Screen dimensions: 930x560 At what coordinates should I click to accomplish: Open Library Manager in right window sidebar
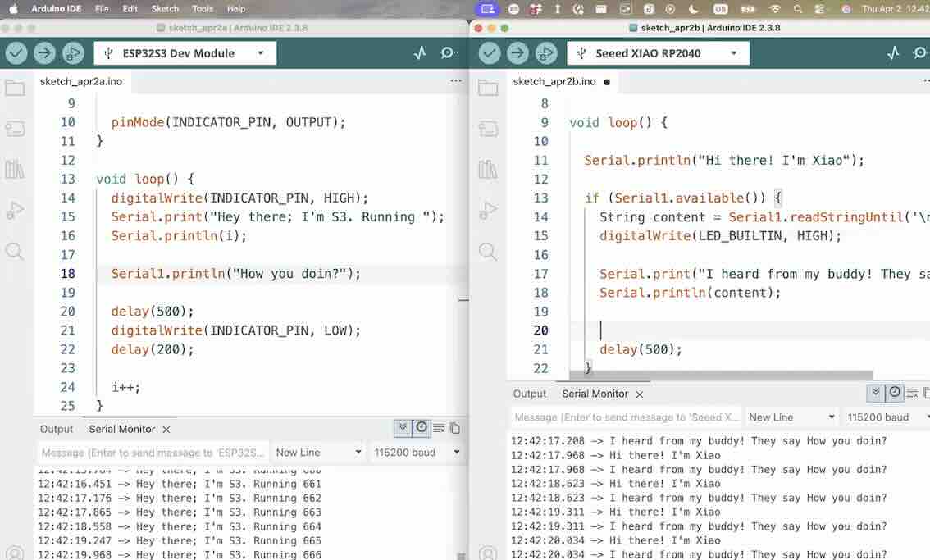(488, 170)
